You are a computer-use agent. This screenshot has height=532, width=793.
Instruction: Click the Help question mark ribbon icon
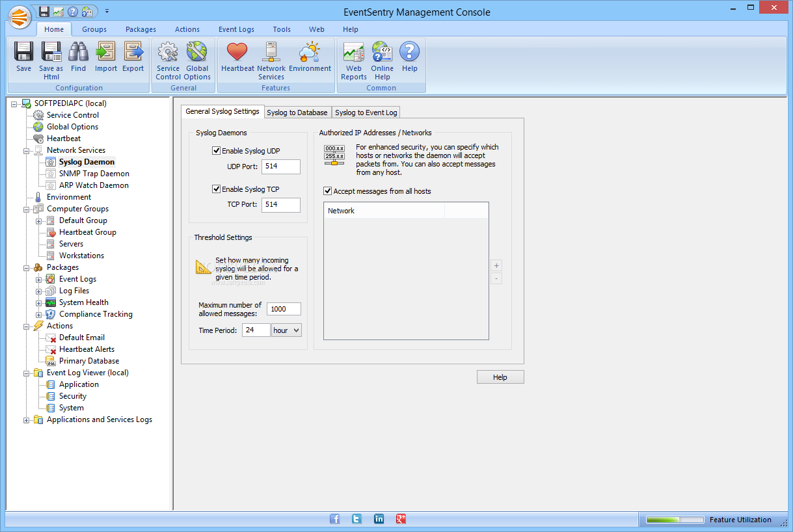coord(409,57)
